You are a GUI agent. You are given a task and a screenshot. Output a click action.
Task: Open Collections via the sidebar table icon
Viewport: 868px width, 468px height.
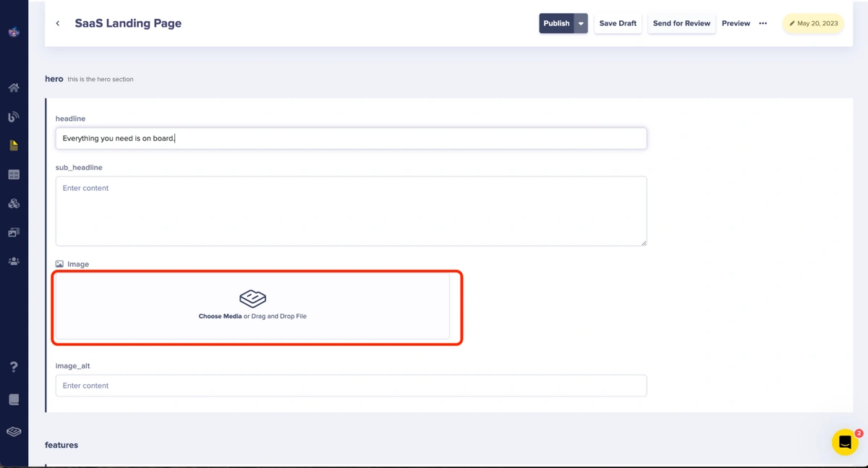pos(14,174)
